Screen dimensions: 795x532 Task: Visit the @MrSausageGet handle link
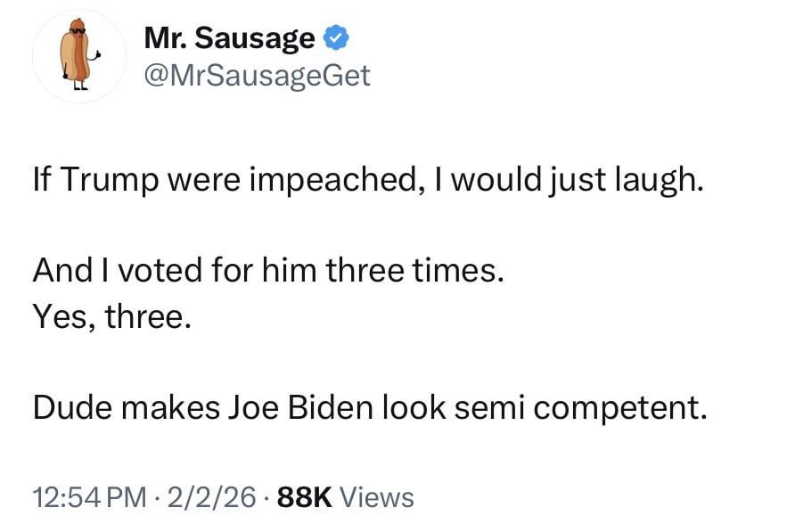[x=257, y=76]
